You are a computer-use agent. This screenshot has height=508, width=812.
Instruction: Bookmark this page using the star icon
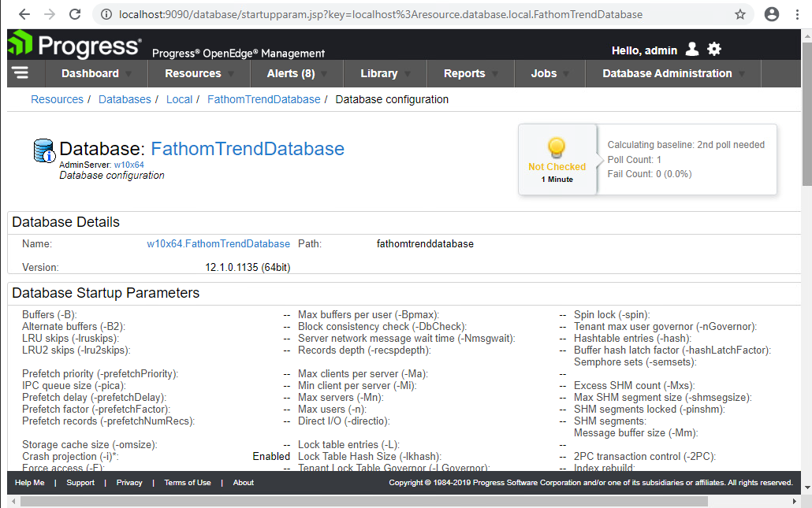point(739,13)
